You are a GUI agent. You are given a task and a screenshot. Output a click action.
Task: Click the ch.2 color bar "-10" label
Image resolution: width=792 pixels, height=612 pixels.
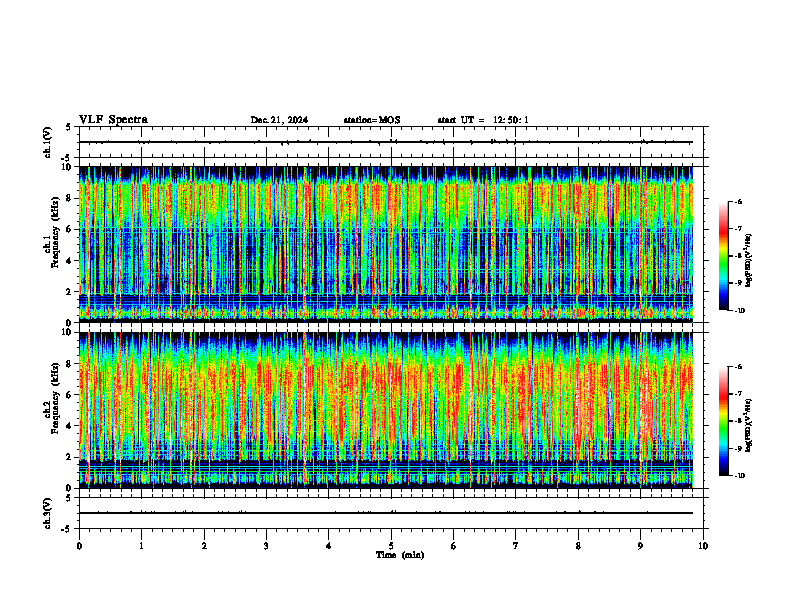tap(739, 476)
